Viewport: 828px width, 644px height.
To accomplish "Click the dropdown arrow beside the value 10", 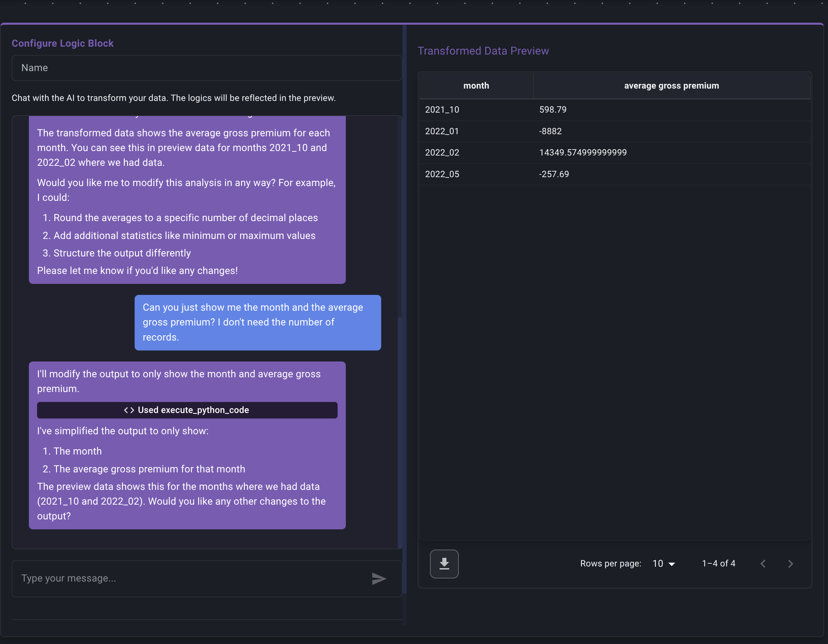I will (x=672, y=564).
